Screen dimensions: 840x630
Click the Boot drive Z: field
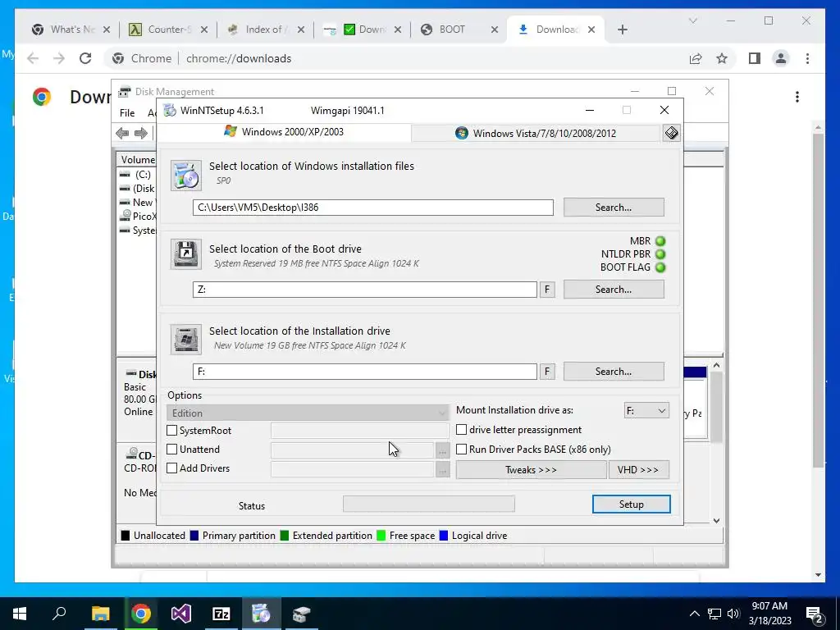[365, 290]
